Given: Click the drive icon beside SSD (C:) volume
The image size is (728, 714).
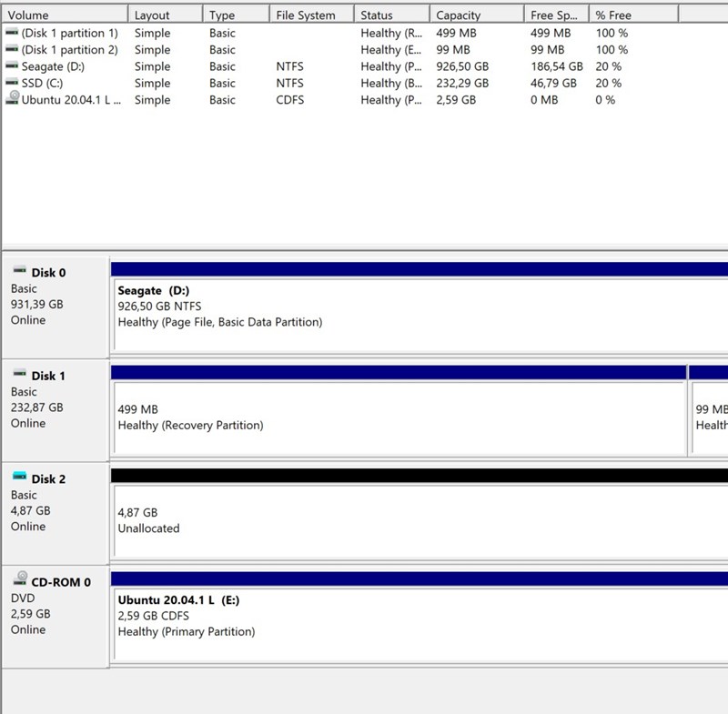Looking at the screenshot, I should point(12,83).
